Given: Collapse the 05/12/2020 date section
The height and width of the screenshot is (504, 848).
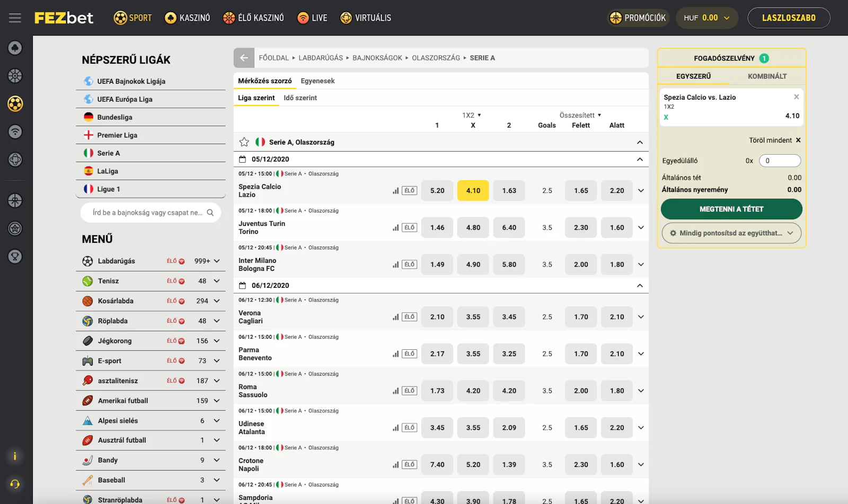Looking at the screenshot, I should point(640,160).
